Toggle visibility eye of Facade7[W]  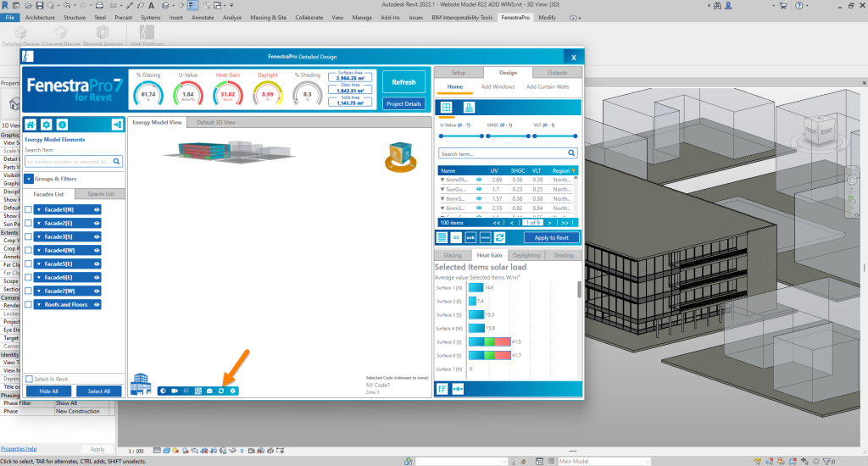click(97, 291)
